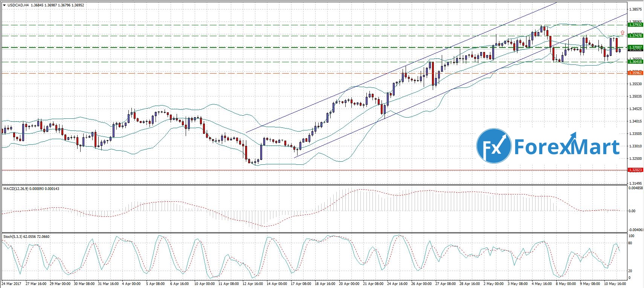Select the 1.37932 green price level label
This screenshot has height=288, width=644.
pos(635,25)
